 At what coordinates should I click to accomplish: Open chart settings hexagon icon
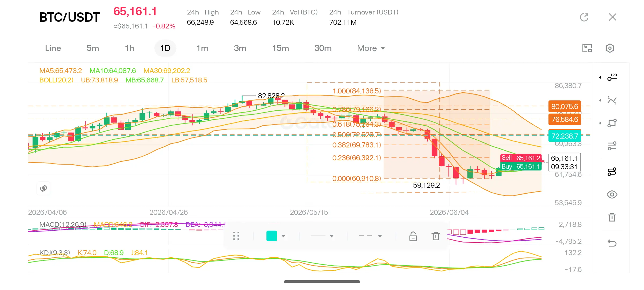(x=610, y=48)
